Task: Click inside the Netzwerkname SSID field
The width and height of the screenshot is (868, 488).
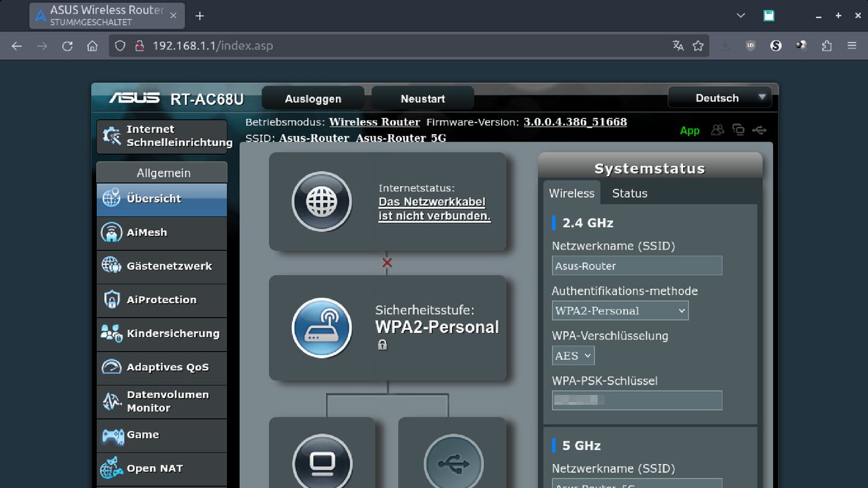Action: [x=636, y=265]
